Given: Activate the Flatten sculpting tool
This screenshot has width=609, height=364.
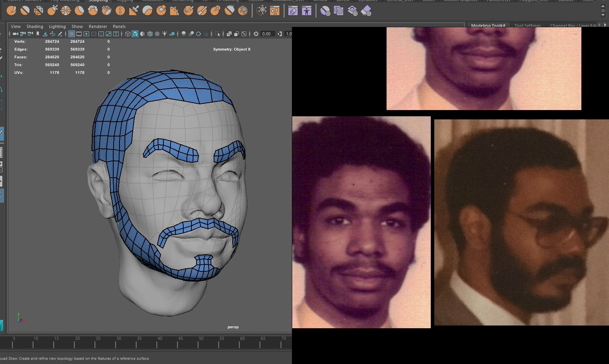Looking at the screenshot, I should pos(79,11).
